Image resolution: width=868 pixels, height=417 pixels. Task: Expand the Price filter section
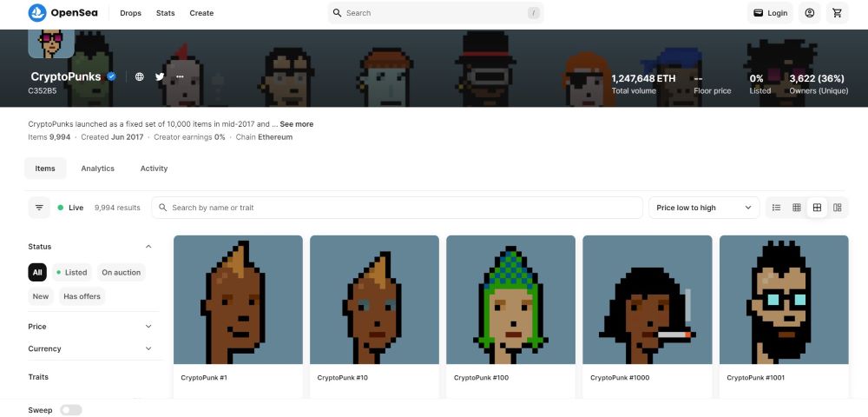148,327
